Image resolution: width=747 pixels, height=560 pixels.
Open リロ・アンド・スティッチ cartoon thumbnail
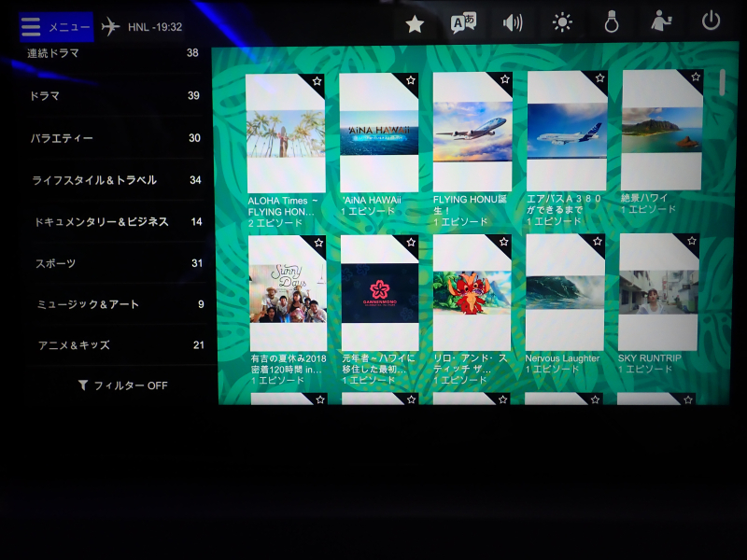point(472,293)
